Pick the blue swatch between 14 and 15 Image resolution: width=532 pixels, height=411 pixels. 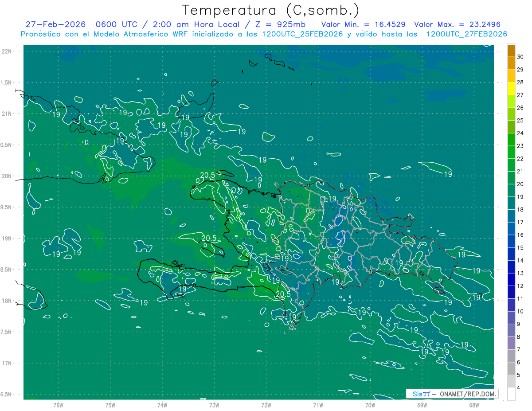click(x=511, y=254)
